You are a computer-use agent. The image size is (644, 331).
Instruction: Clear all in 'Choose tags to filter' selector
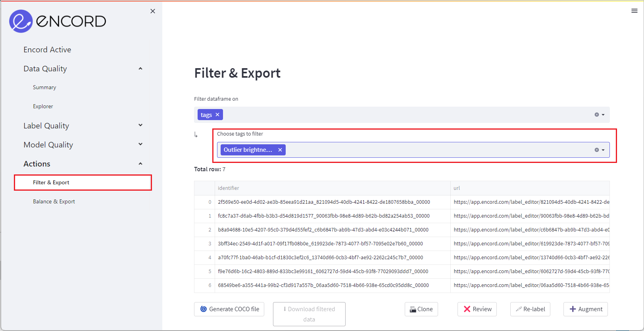pos(596,150)
